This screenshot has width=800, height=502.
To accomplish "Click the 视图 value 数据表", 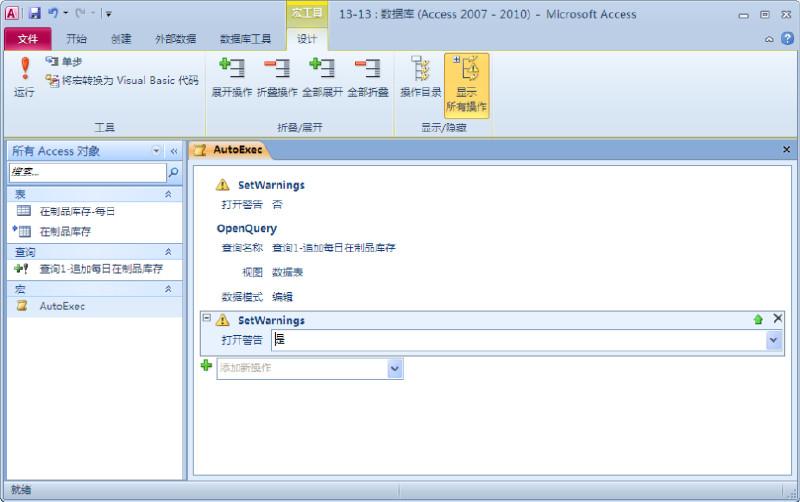I will 287,272.
